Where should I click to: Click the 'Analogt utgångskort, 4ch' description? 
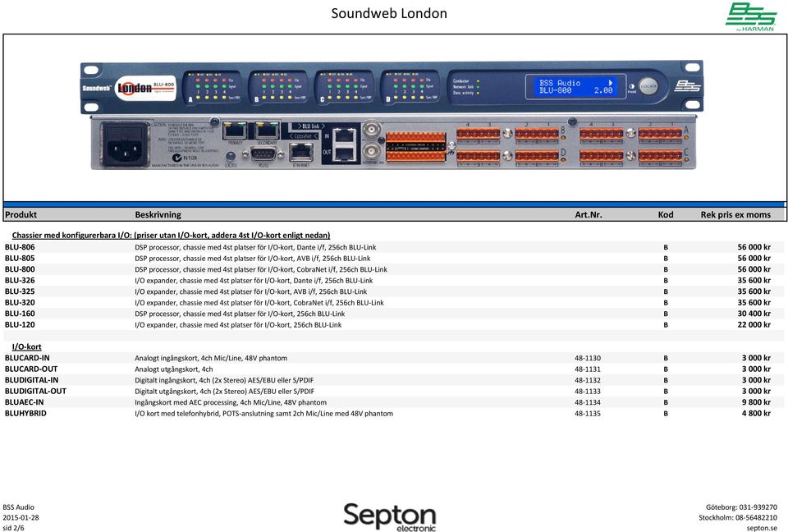coord(174,369)
